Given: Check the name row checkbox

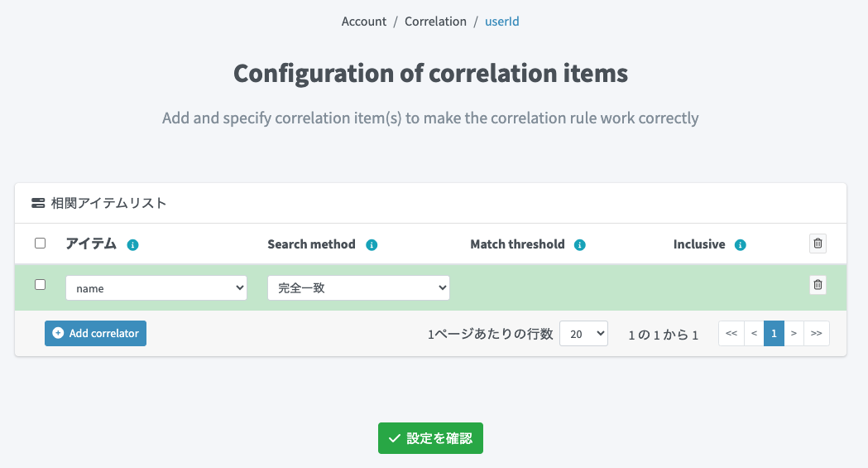Looking at the screenshot, I should 40,285.
